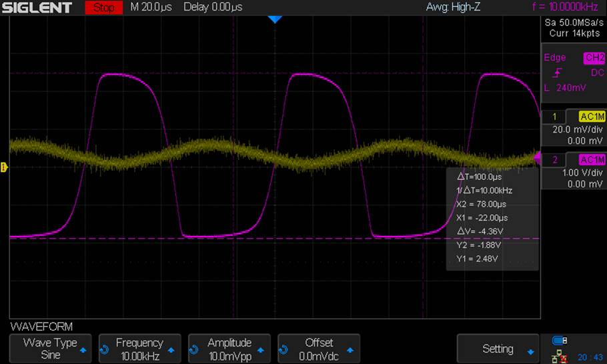Click the knob icon beside Offset
Screen dimensions: 607x364
(283, 350)
